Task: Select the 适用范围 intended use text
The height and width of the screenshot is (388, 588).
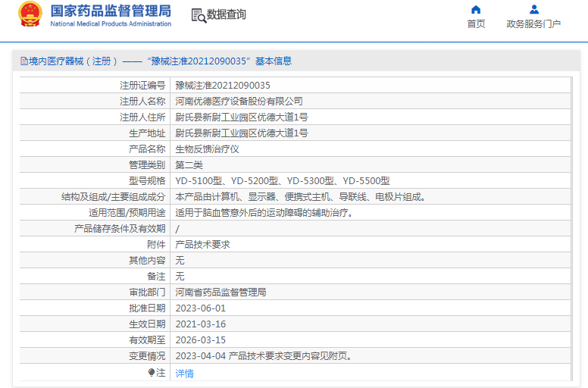Action: pos(264,213)
